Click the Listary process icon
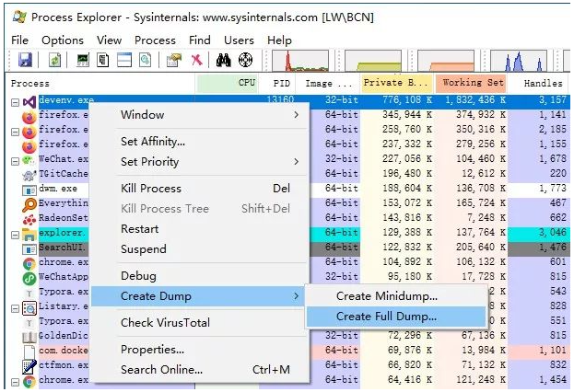This screenshot has height=392, width=574. pos(29,308)
